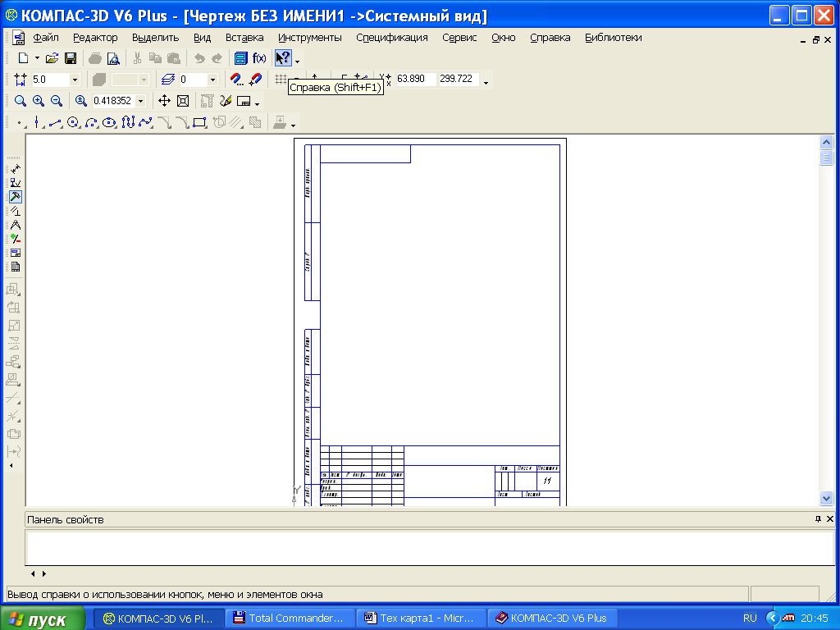Image resolution: width=840 pixels, height=630 pixels.
Task: Open the Windows пуск start button
Action: click(43, 619)
